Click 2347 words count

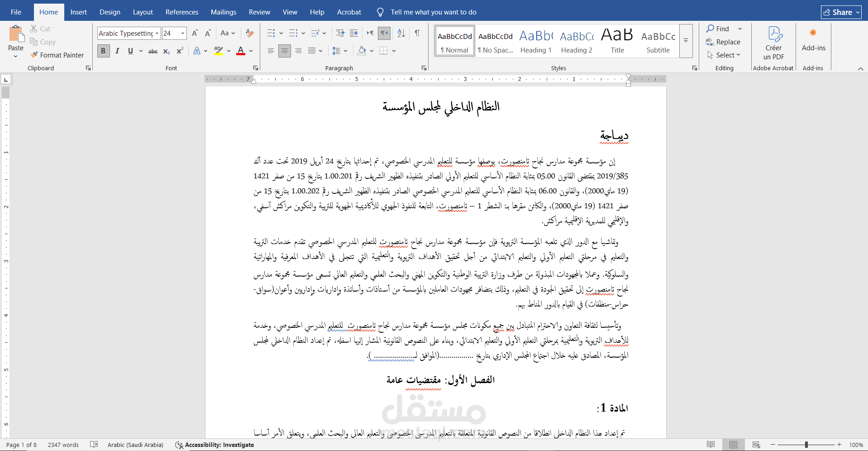63,445
